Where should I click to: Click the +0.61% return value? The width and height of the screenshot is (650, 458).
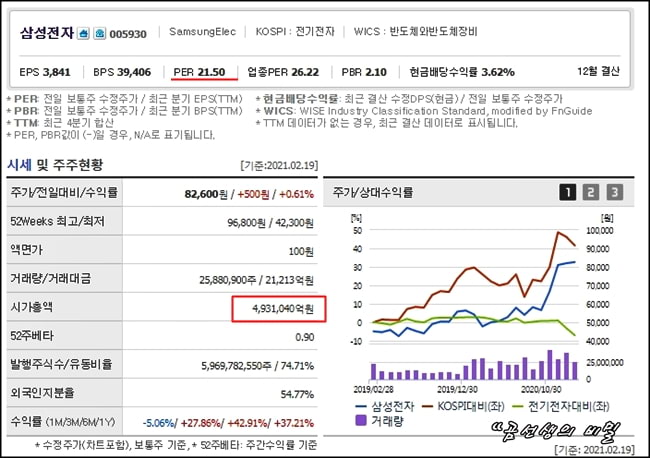point(296,194)
